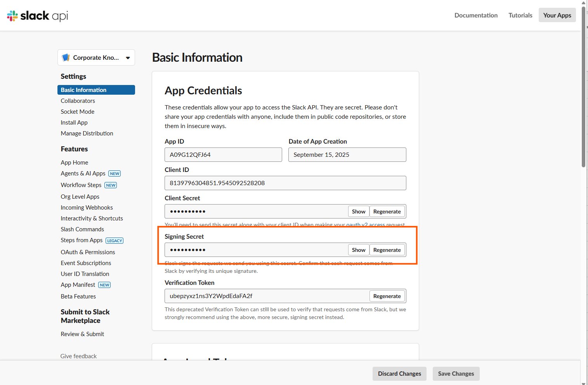
Task: Go to Event Subscriptions page
Action: coord(86,263)
